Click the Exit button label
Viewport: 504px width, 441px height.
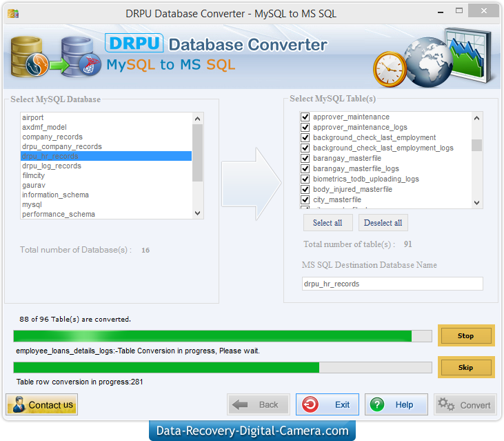tap(342, 404)
